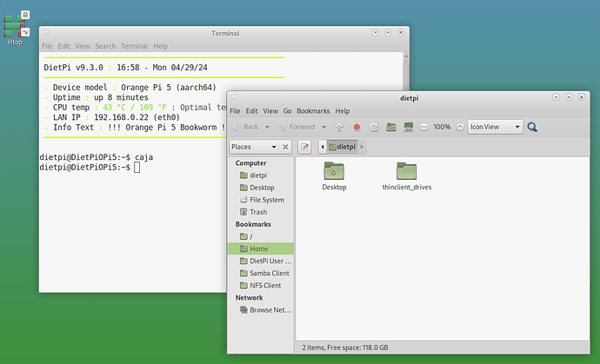
Task: Click the 'Orange Pi 5 (aarch64)' device text
Action: 169,88
